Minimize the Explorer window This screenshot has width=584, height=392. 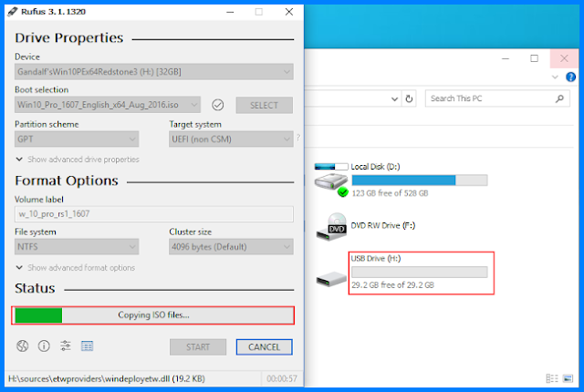pyautogui.click(x=506, y=58)
